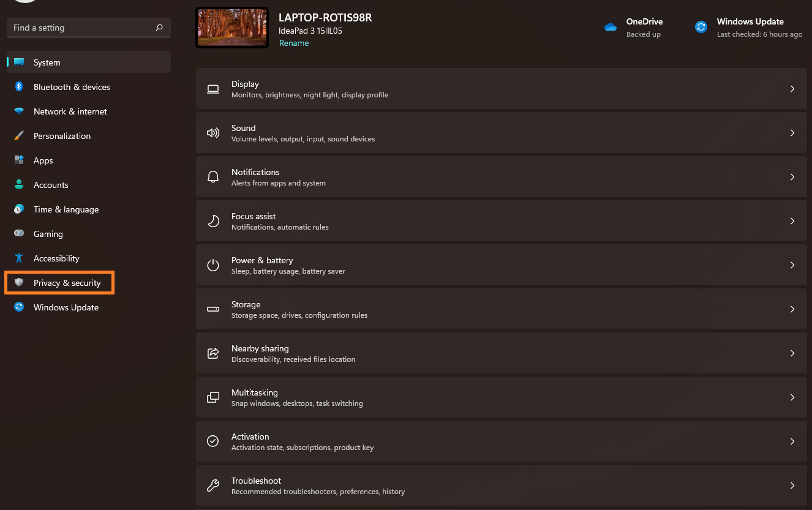
Task: Click 'Discoverability, received files location' text
Action: (x=293, y=359)
